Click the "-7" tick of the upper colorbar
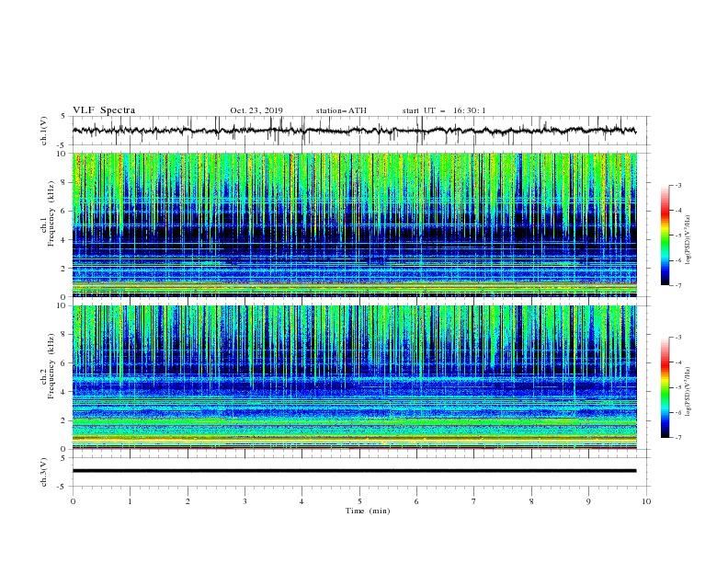The height and width of the screenshot is (563, 728). (x=677, y=285)
